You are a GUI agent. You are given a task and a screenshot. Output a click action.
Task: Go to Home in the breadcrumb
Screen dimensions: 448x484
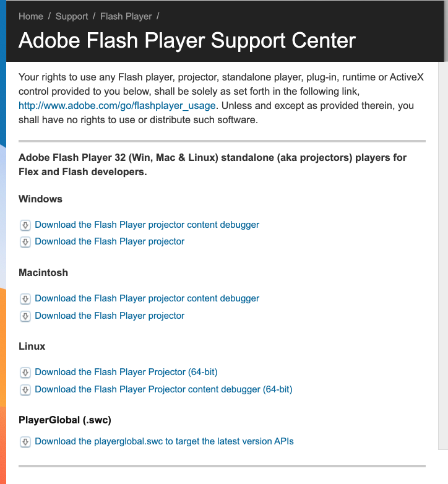(x=31, y=16)
